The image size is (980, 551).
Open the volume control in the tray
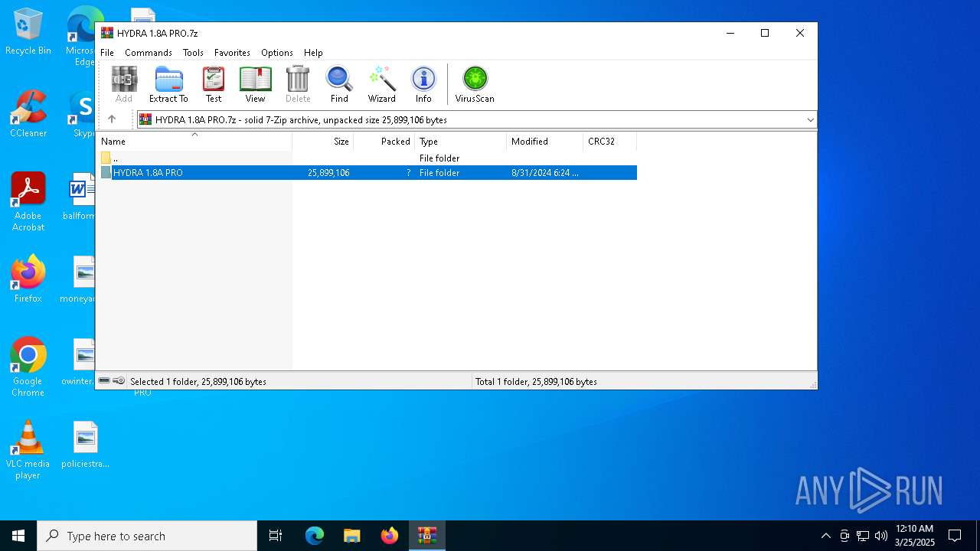coord(881,536)
